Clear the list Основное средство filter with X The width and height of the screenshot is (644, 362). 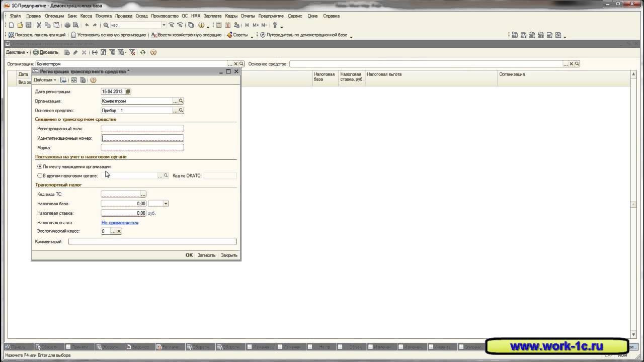click(x=572, y=64)
